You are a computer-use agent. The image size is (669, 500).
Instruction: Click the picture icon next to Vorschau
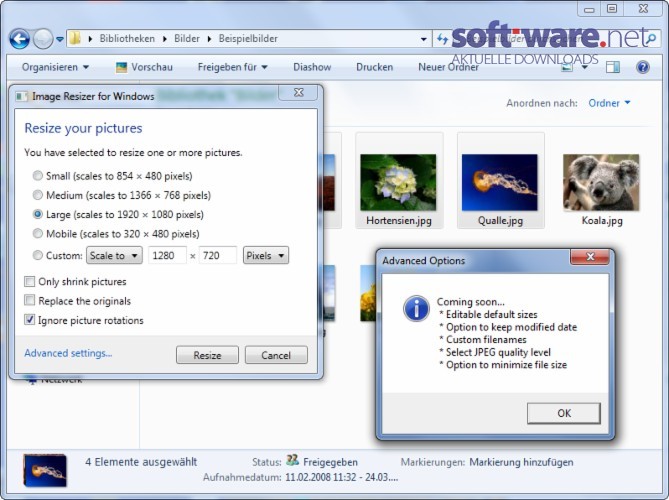(122, 67)
